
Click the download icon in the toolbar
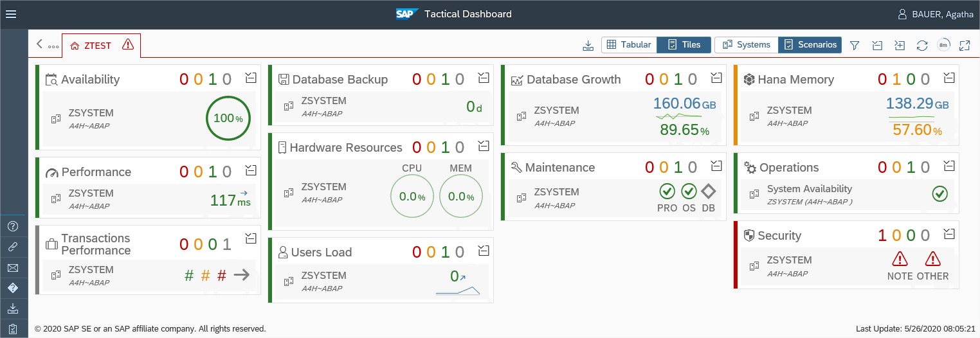(x=588, y=45)
